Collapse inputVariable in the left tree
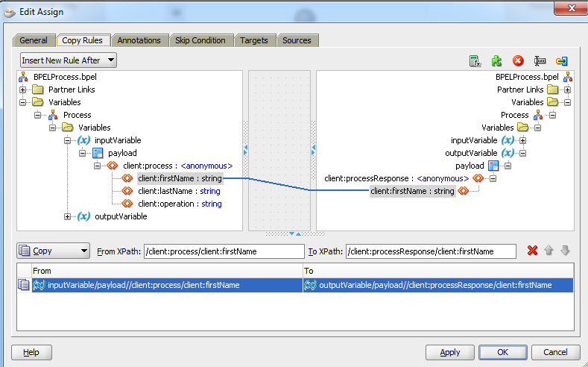This screenshot has height=367, width=588. [x=68, y=140]
